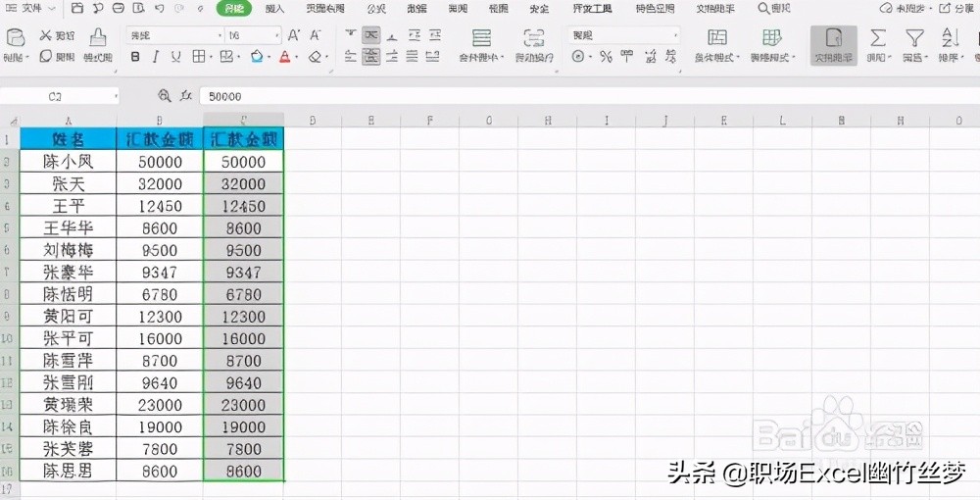Click Merge and Center icon

pyautogui.click(x=481, y=37)
